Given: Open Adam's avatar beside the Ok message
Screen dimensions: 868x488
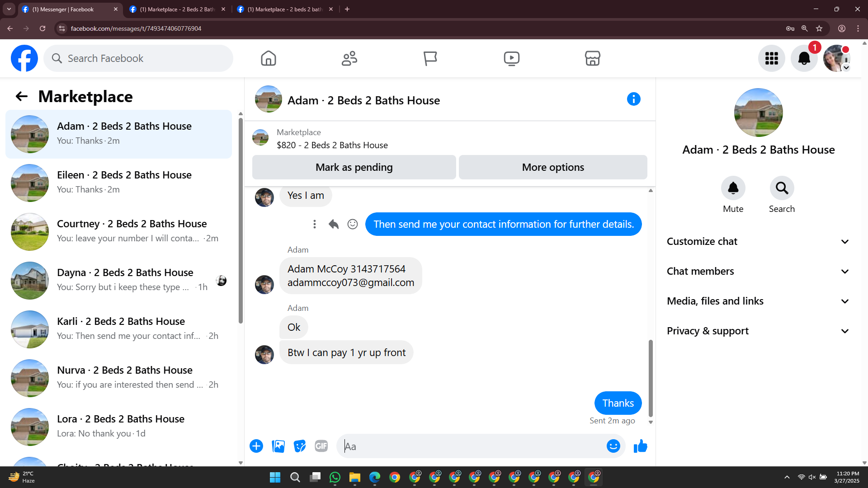Looking at the screenshot, I should (x=264, y=355).
